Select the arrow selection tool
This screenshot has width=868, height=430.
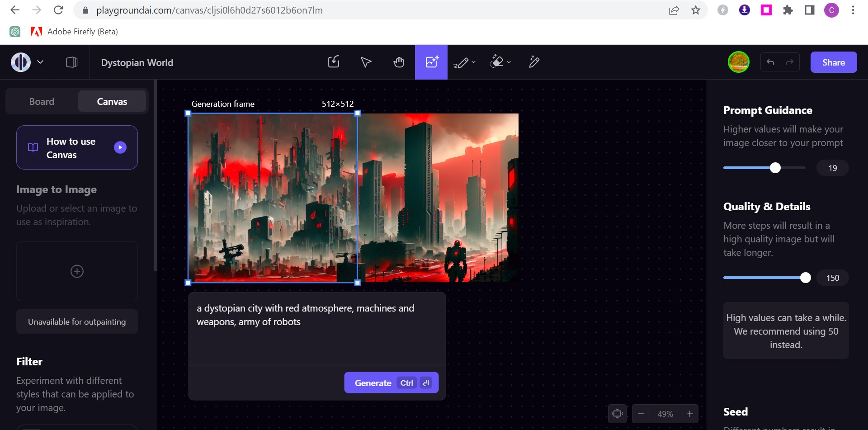pos(366,62)
